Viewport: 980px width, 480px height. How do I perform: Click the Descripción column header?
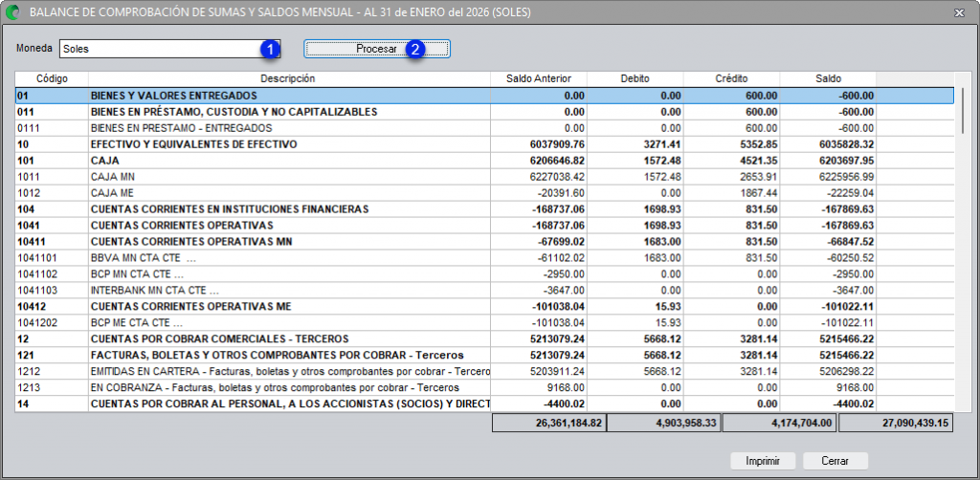pos(288,78)
